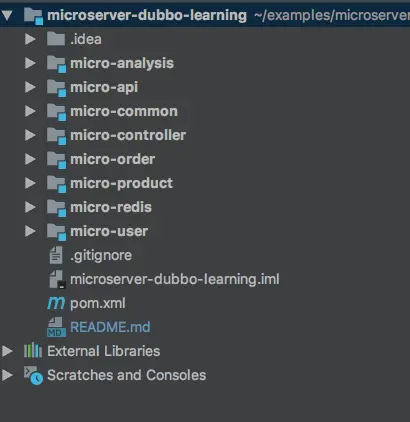Click the Markdown icon of README.md
Viewport: 410px width, 422px height.
click(56, 327)
